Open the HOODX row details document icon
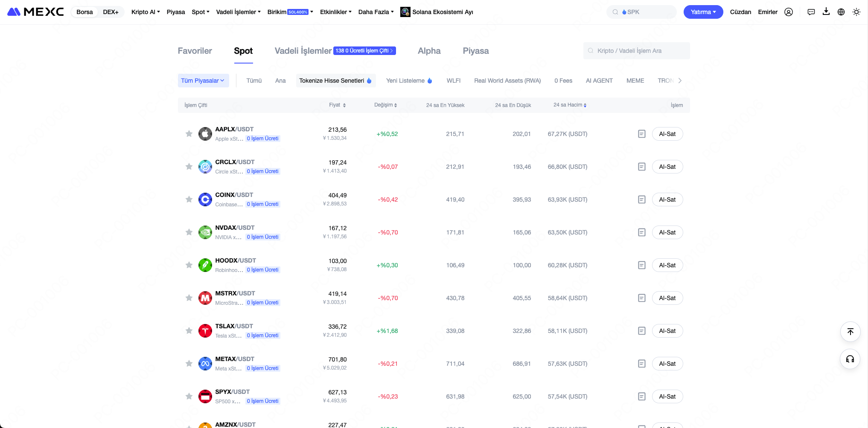 [642, 265]
